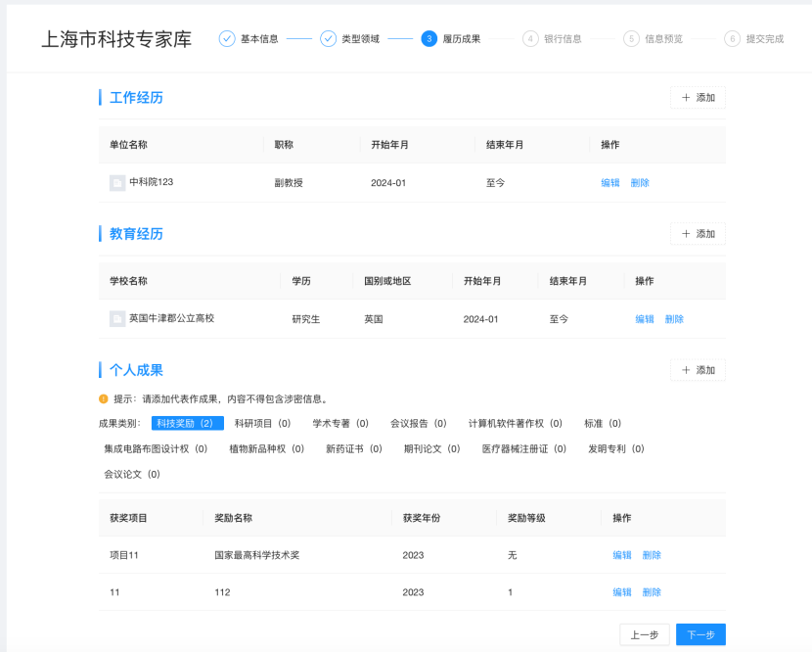Edit the 国家最高科学技术奖 award row

(x=622, y=555)
